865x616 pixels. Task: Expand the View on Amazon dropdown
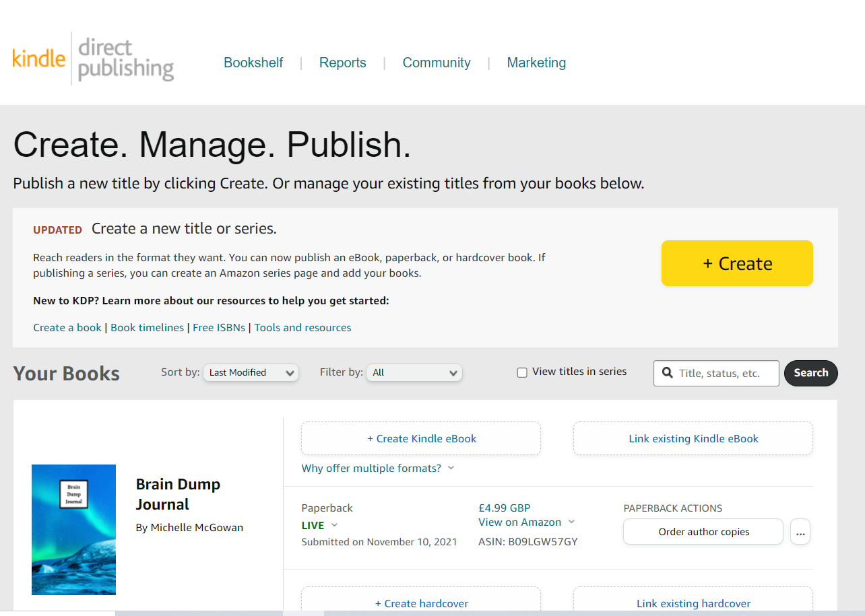[527, 522]
